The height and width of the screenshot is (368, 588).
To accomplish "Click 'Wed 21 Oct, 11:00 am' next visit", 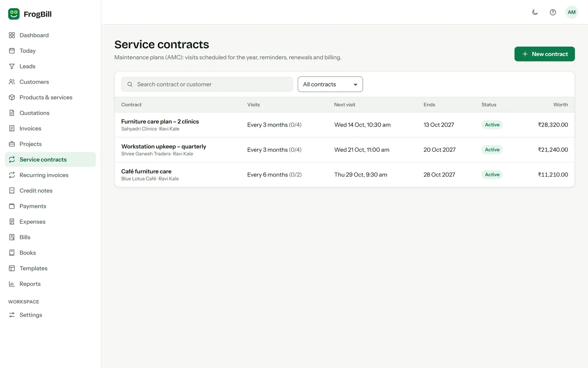I will [x=362, y=150].
